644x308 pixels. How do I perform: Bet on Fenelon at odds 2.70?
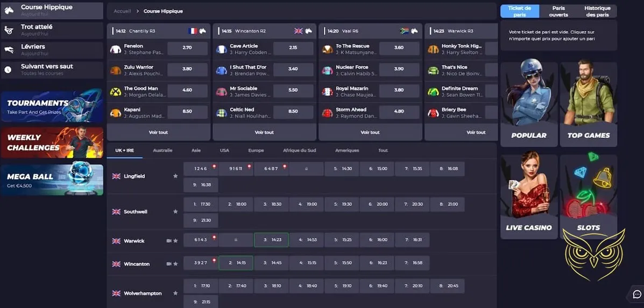coord(187,48)
